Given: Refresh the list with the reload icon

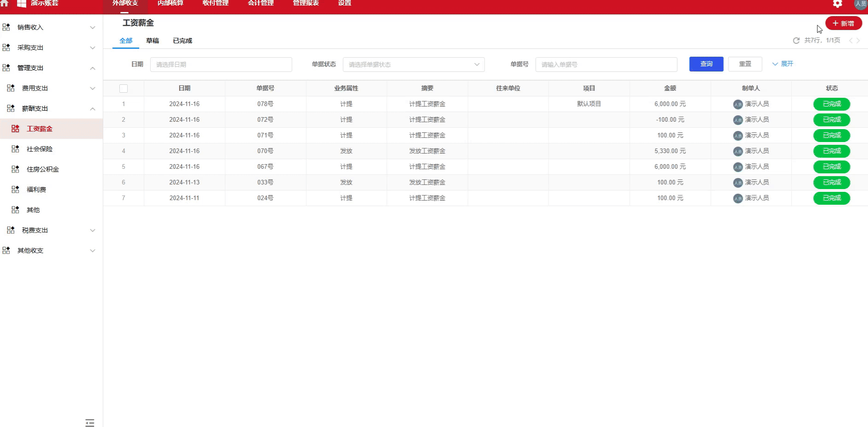Looking at the screenshot, I should pyautogui.click(x=796, y=41).
